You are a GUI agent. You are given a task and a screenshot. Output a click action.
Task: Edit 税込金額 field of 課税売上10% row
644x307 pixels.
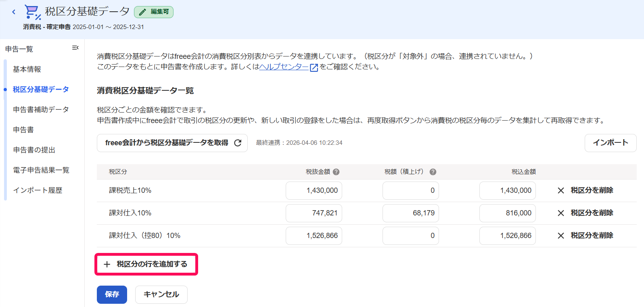tap(508, 190)
